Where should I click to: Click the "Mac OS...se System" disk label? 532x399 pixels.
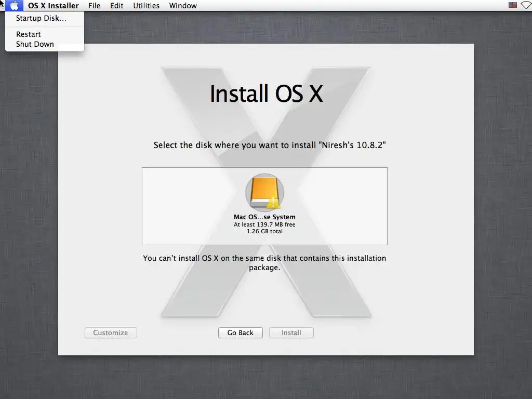(x=264, y=217)
